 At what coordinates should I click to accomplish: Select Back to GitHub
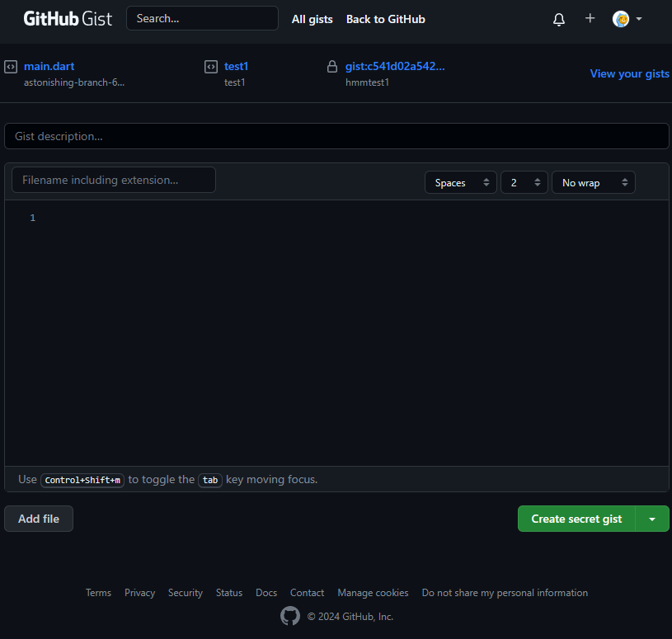(x=386, y=19)
